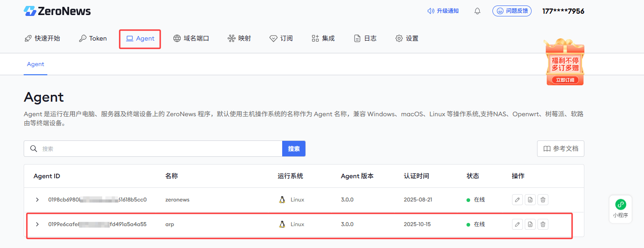Click the 认证时间 column header
This screenshot has width=644, height=248.
[x=416, y=176]
